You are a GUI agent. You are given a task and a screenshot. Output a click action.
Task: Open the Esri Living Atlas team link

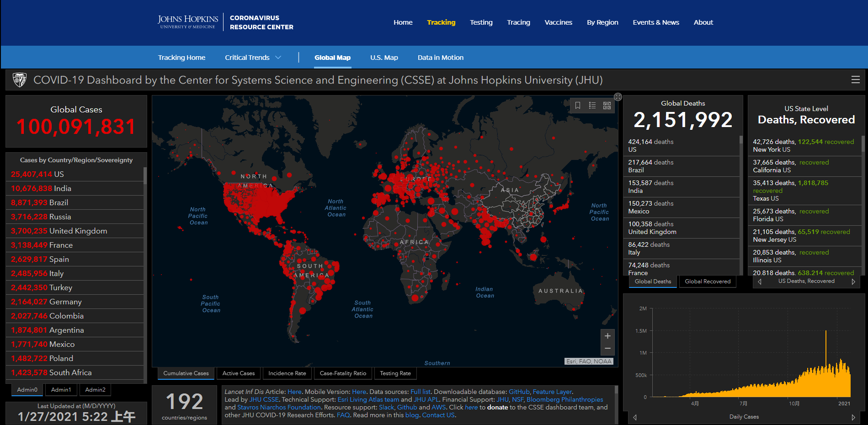(x=368, y=399)
